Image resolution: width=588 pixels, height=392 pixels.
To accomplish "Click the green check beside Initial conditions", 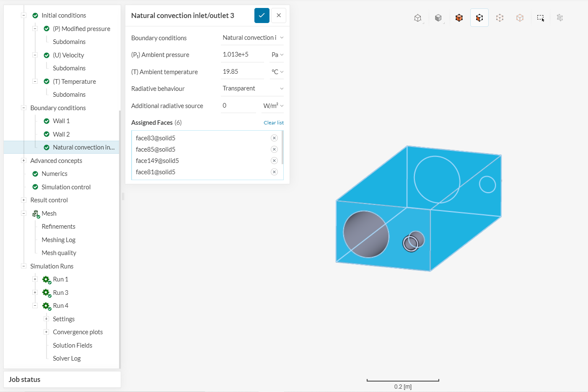I will (x=35, y=15).
